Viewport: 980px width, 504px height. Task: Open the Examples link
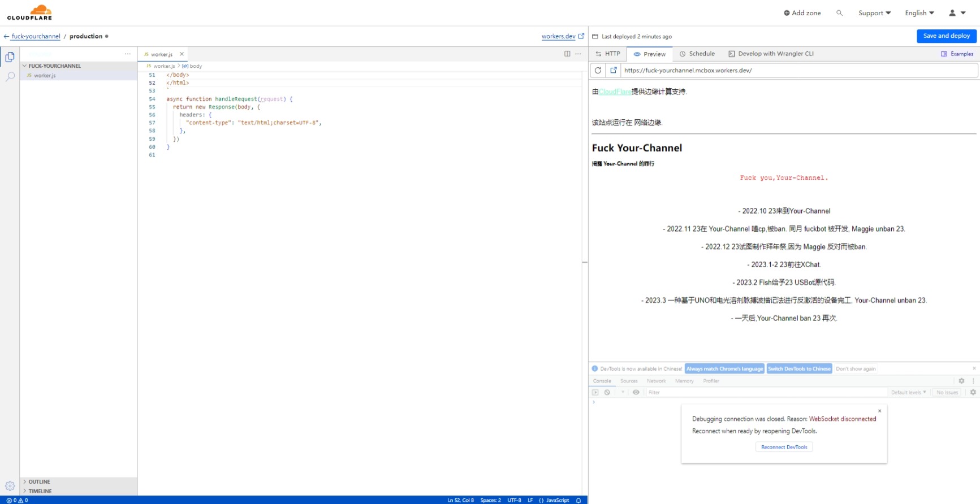pos(957,54)
